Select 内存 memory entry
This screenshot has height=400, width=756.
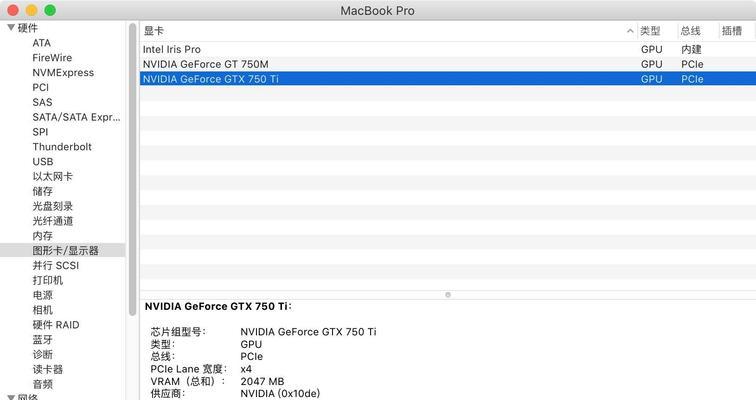[x=42, y=236]
